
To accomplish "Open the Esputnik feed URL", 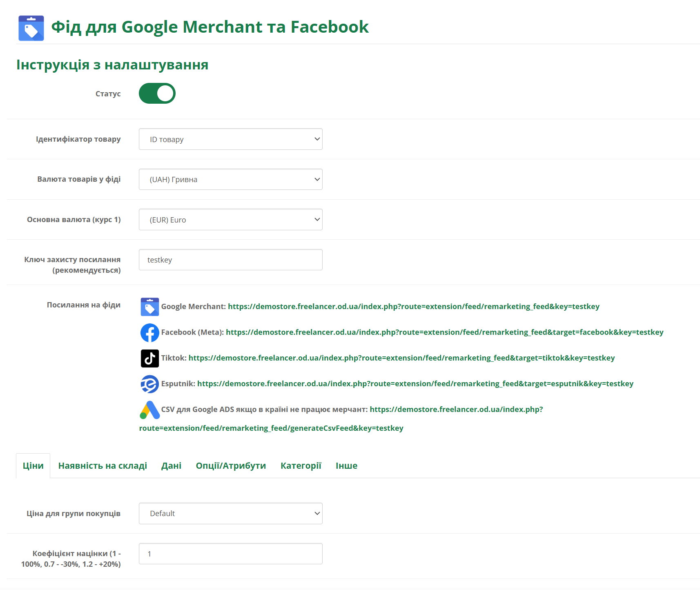I will click(415, 384).
